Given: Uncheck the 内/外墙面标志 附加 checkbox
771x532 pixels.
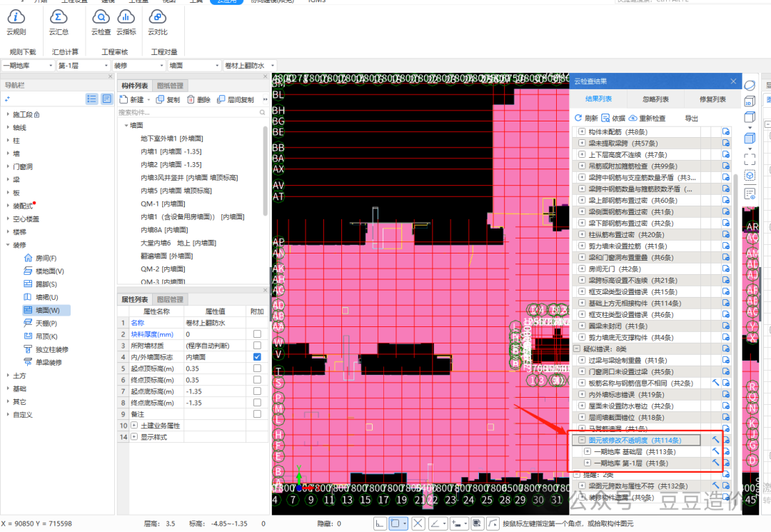Looking at the screenshot, I should tap(257, 357).
